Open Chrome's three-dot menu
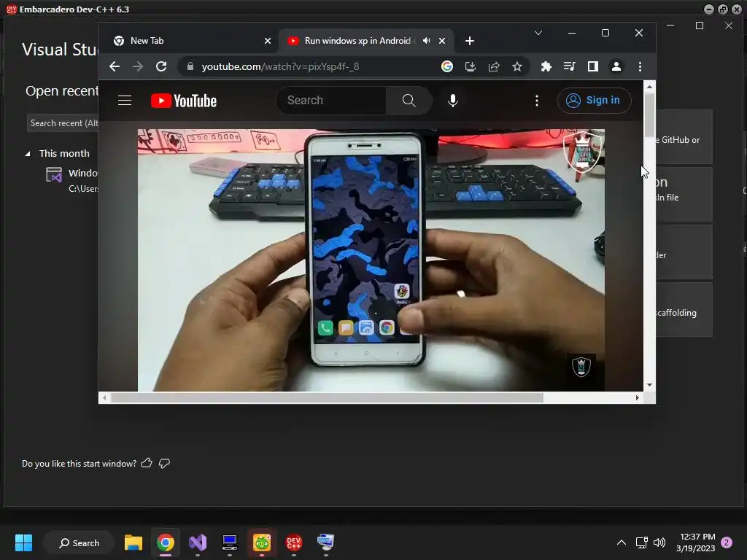This screenshot has width=747, height=560. pos(640,66)
